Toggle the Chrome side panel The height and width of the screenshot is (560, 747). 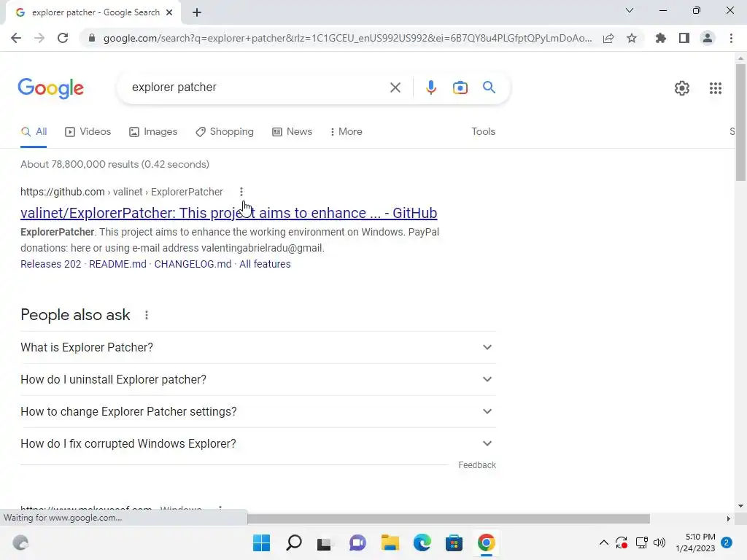tap(684, 38)
